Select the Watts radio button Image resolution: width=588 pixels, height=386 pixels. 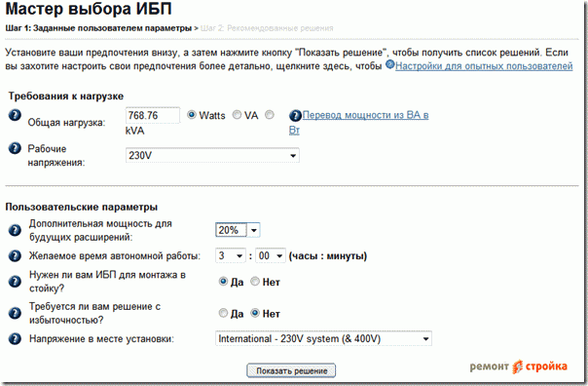tap(192, 114)
